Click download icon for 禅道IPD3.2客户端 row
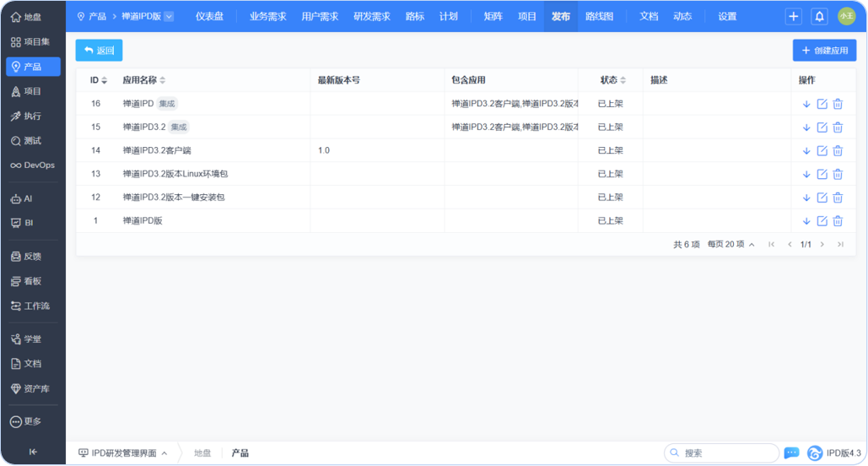The width and height of the screenshot is (868, 466). coord(806,150)
